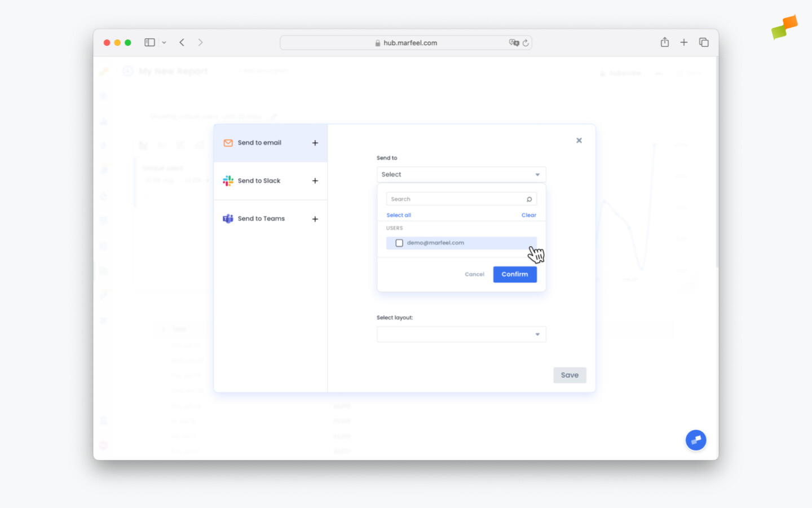Click the plus icon next to Send to email

point(315,143)
